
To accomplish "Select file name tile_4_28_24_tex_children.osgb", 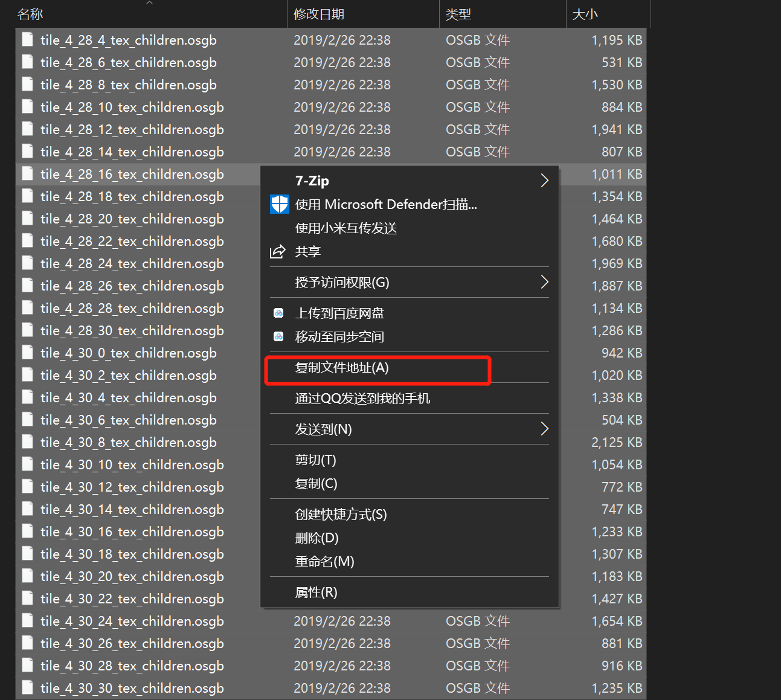I will tap(132, 264).
